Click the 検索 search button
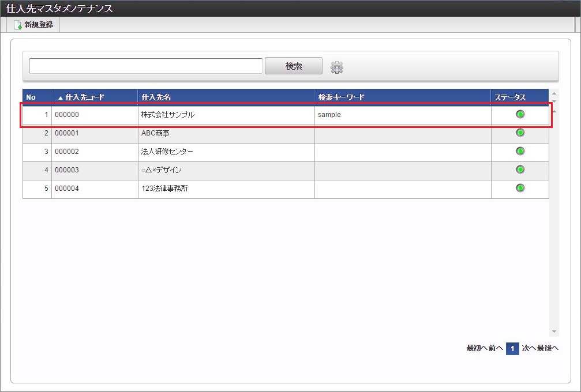Viewport: 581px width, 392px height. click(293, 66)
